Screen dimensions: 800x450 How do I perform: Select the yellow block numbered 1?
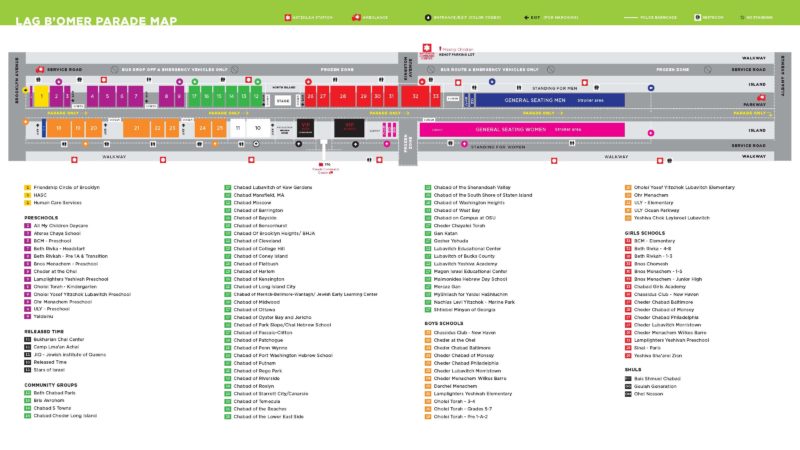tap(41, 96)
